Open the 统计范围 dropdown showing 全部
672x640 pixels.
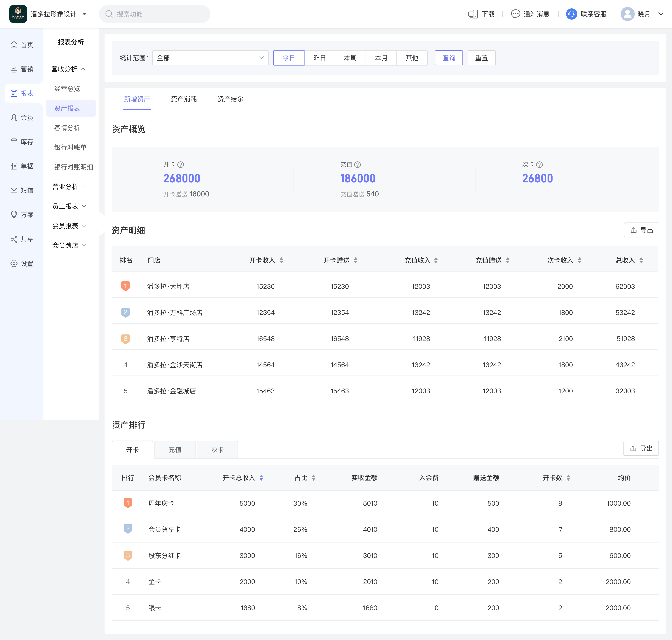[x=210, y=58]
